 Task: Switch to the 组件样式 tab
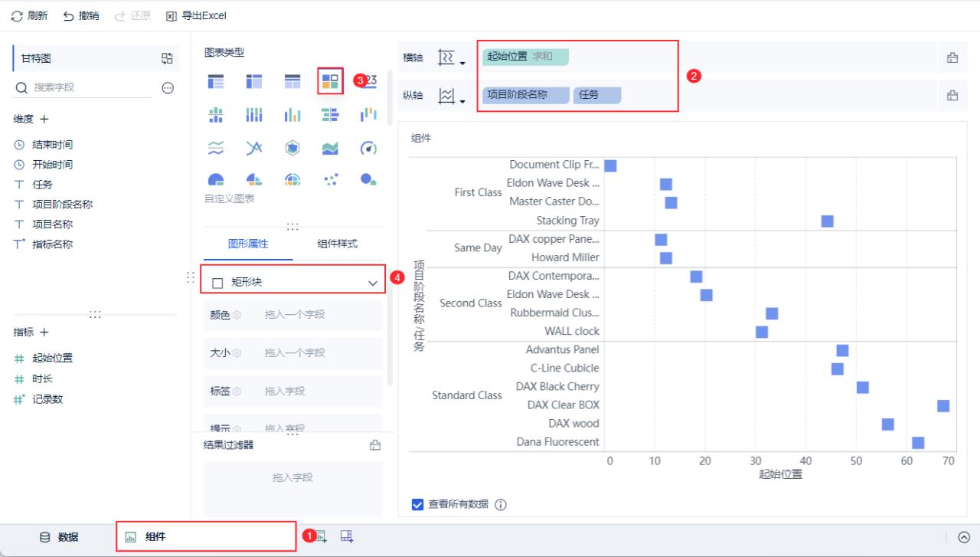tap(338, 244)
